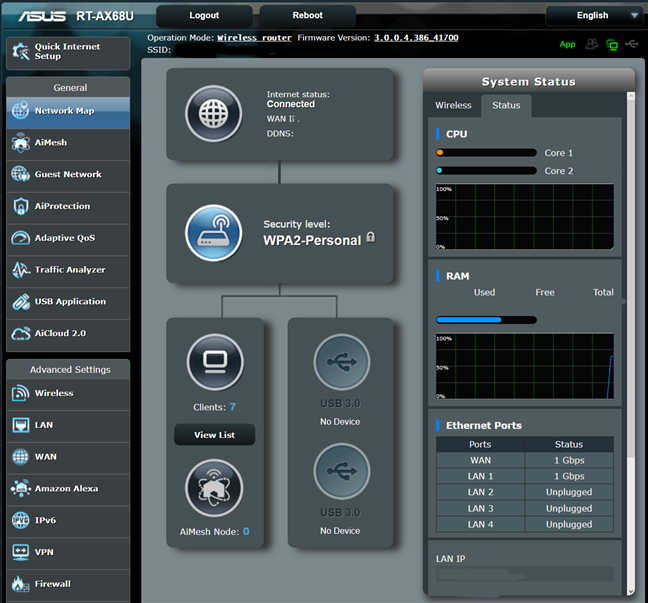648x603 pixels.
Task: Open the Wireless router operation mode link
Action: coord(255,37)
